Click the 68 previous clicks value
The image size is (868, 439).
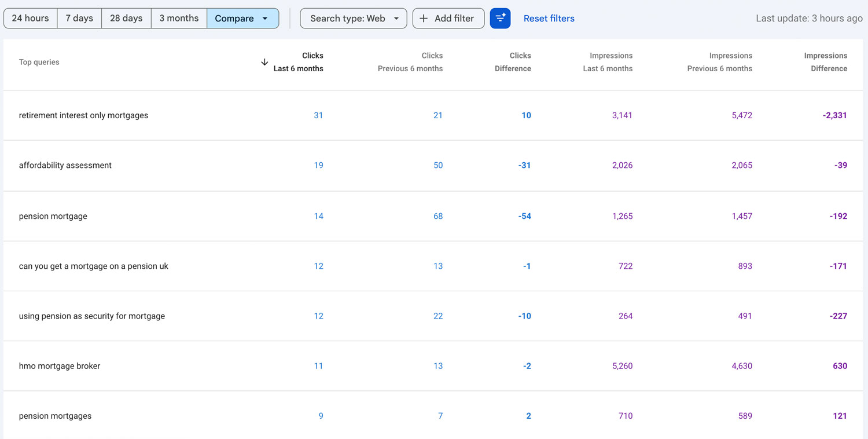[438, 216]
